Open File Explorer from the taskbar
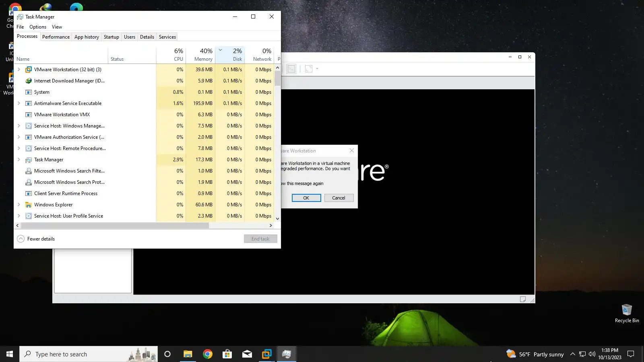 188,354
